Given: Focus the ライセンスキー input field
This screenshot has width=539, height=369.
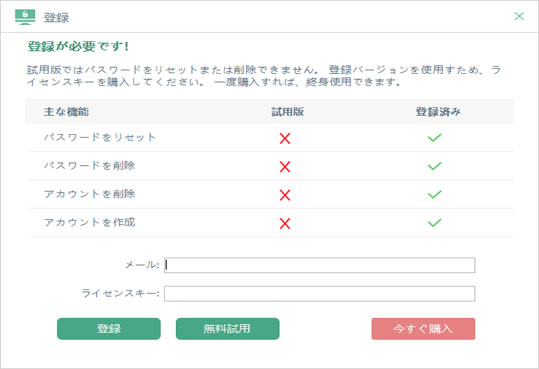Looking at the screenshot, I should (320, 294).
